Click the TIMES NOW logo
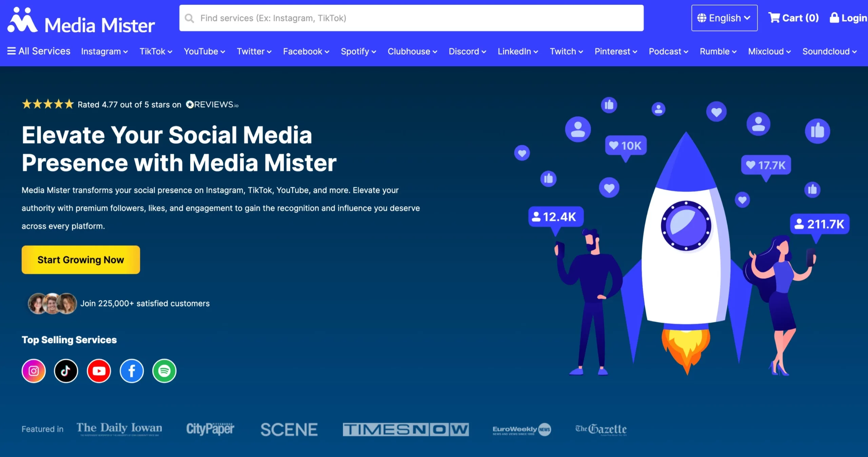 406,430
